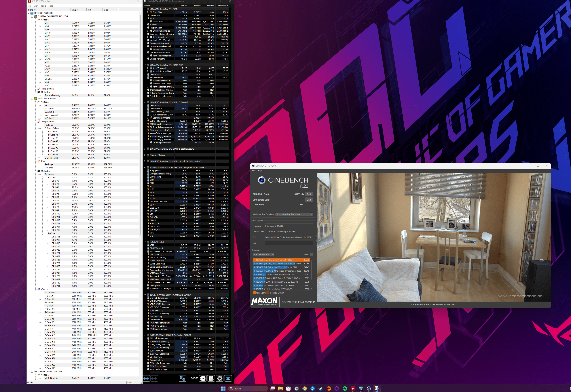Click purple ring taskbar icon

pos(337,388)
